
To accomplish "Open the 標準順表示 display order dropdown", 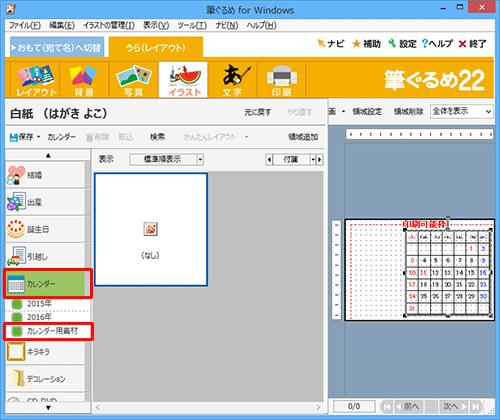I will click(x=166, y=159).
